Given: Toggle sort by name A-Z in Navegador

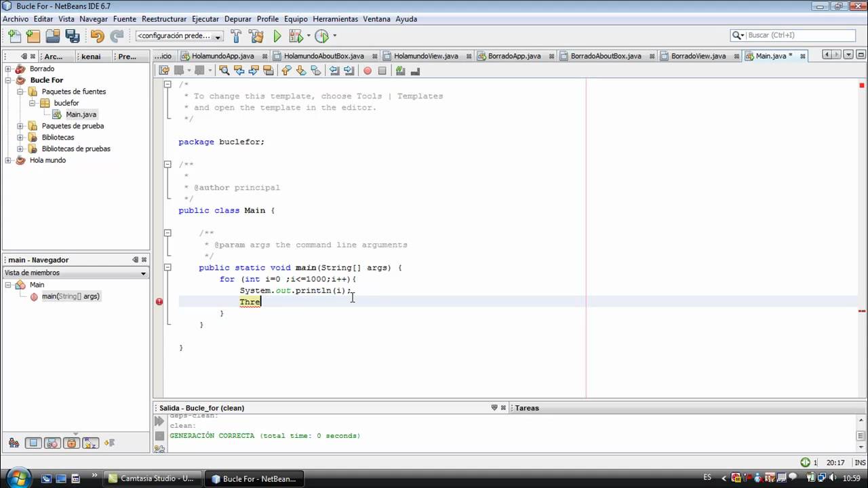Looking at the screenshot, I should point(91,443).
